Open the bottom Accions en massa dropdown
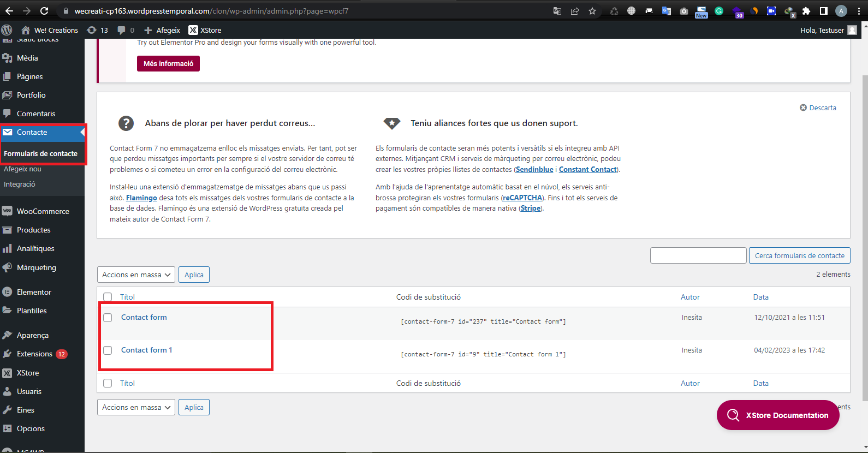The height and width of the screenshot is (453, 868). pyautogui.click(x=136, y=407)
